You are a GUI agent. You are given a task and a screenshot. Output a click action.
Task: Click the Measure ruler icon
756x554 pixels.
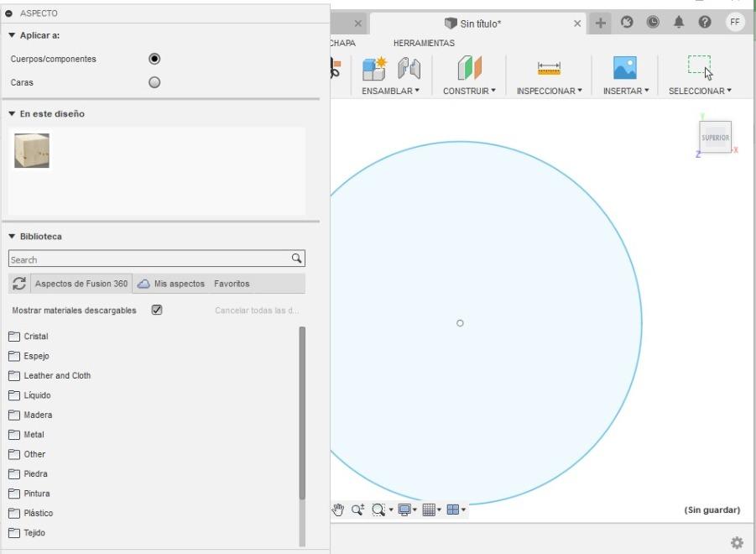click(x=549, y=69)
